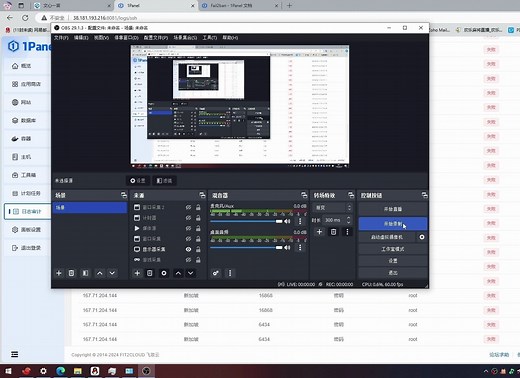Screen dimensions: 520x378
Task: Click the OBS preview canvas
Action: tap(240, 106)
